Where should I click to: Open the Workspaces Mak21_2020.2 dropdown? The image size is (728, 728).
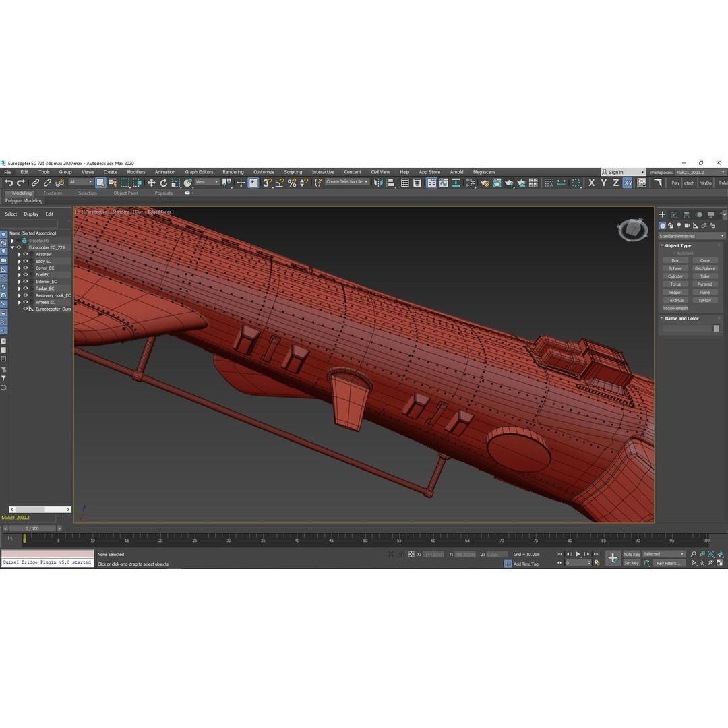(700, 172)
